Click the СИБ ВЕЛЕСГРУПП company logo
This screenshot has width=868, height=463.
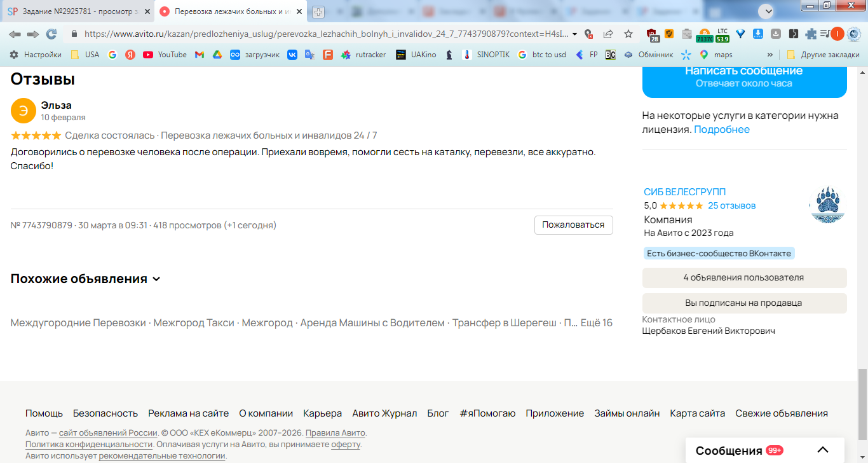pos(827,205)
